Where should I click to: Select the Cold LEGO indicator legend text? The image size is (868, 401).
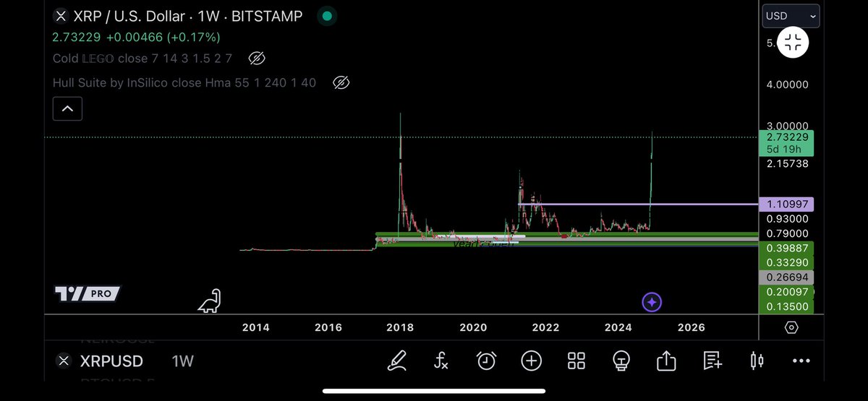tap(142, 58)
